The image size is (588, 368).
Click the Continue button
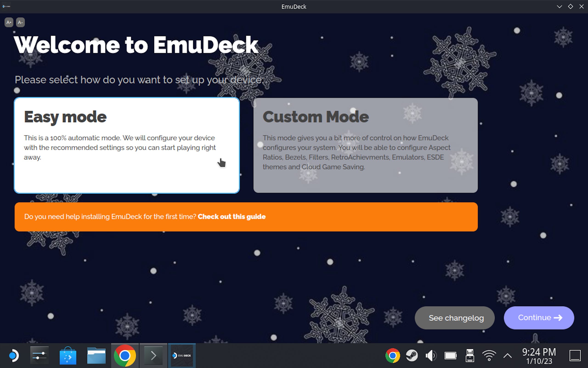539,318
